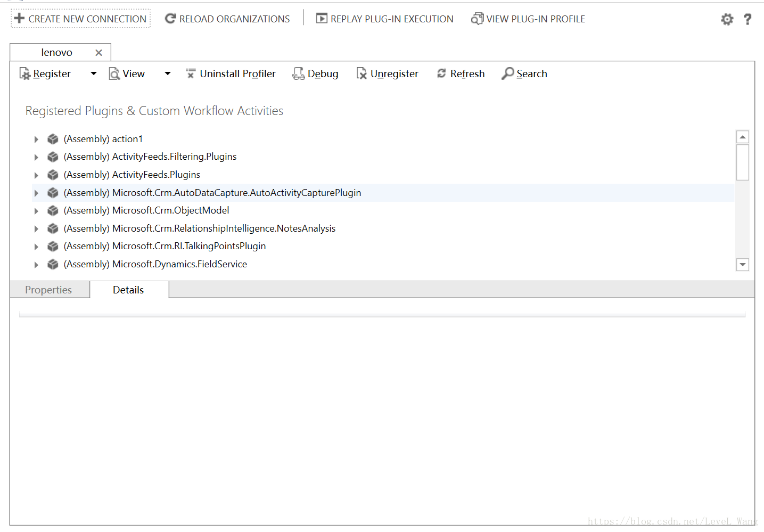
Task: Select "(Assembly) Microsoft.Crm.RI.TalkingPointsPlugin" row text
Action: (165, 246)
